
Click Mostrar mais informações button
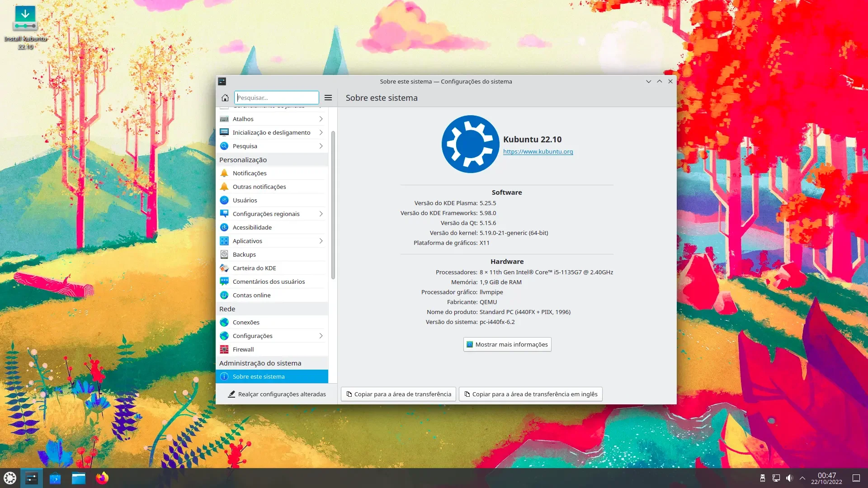click(507, 344)
